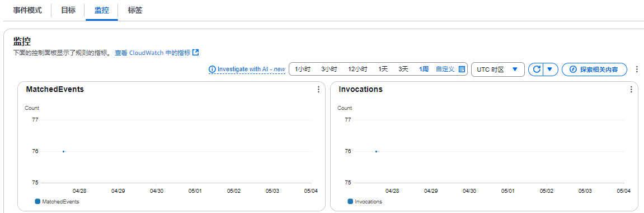
Task: Click the Invocations data point at 76
Action: [x=376, y=151]
